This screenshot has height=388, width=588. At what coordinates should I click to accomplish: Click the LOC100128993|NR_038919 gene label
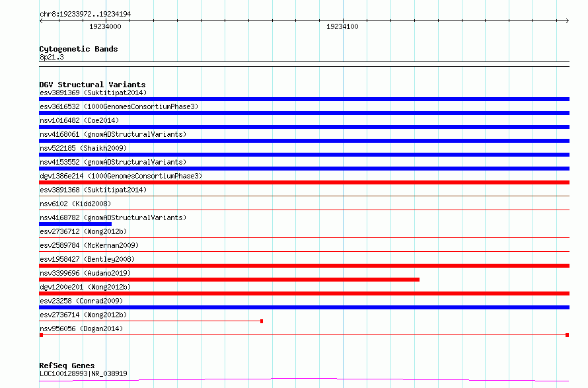tap(83, 373)
